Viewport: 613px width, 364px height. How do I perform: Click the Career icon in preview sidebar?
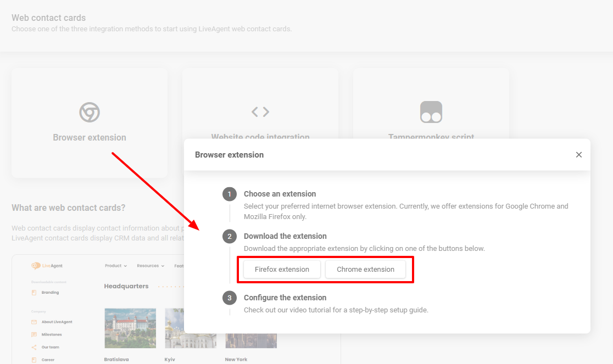point(34,360)
